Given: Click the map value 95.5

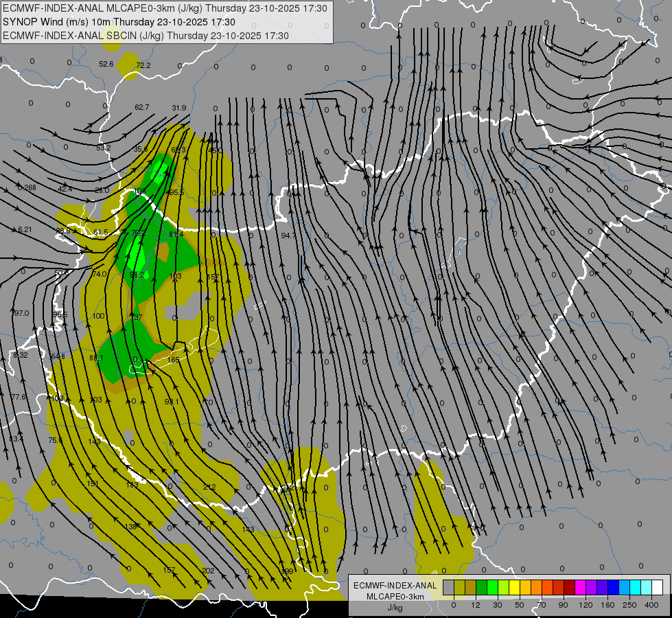Looking at the screenshot, I should click(x=176, y=192).
